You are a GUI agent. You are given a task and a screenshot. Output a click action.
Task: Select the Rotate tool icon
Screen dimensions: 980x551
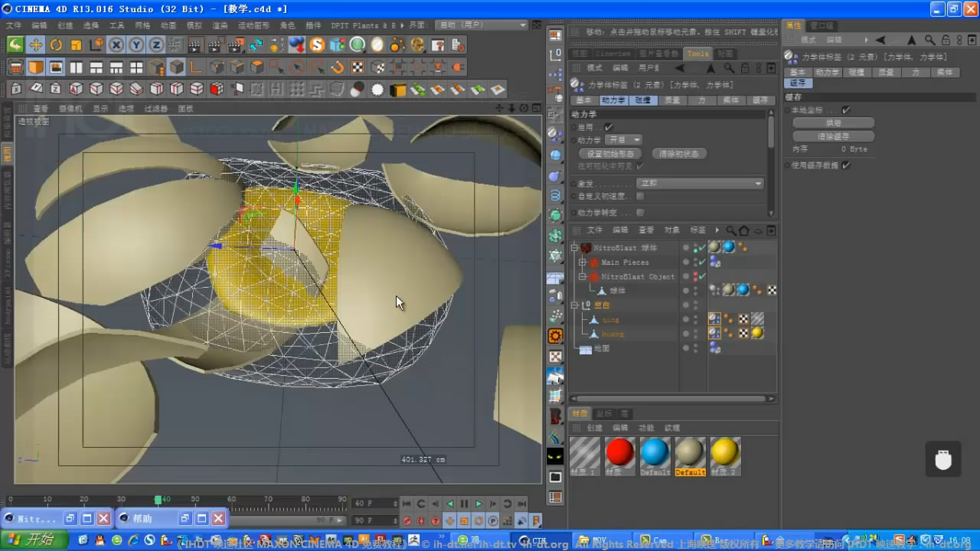(55, 45)
